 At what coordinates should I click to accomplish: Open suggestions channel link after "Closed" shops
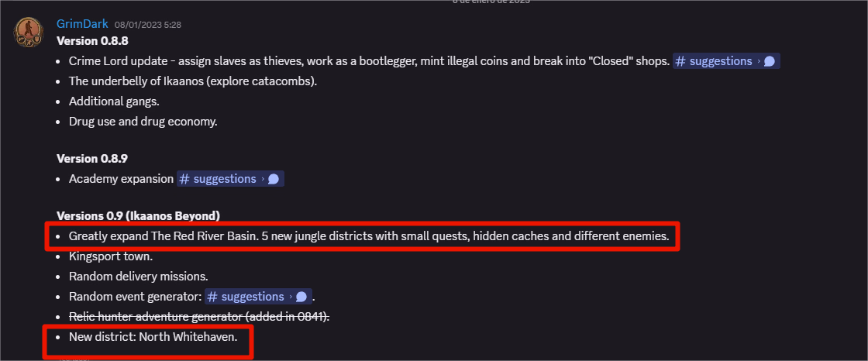point(721,61)
